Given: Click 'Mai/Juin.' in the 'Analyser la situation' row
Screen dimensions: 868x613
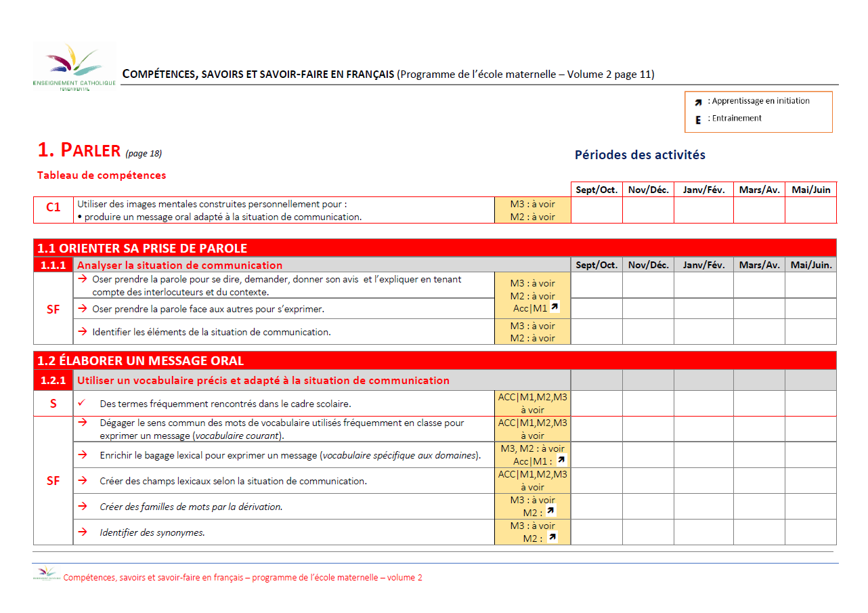Looking at the screenshot, I should click(810, 265).
